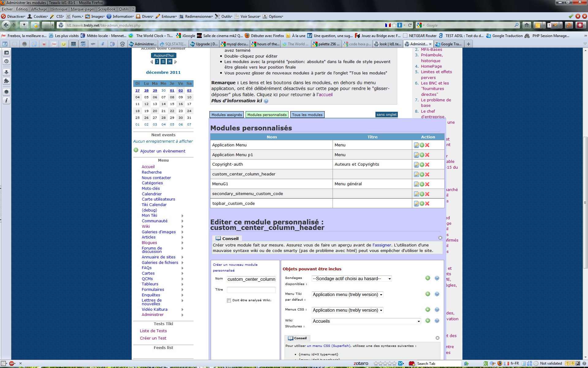588x368 pixels.
Task: Assign the Application Menu p1 module
Action: [x=422, y=155]
